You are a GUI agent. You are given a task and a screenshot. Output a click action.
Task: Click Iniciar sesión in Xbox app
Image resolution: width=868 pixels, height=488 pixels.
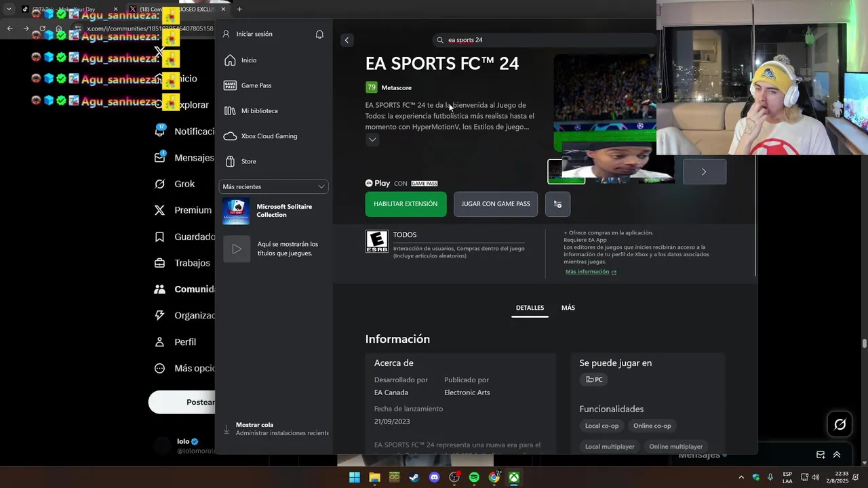(x=248, y=34)
